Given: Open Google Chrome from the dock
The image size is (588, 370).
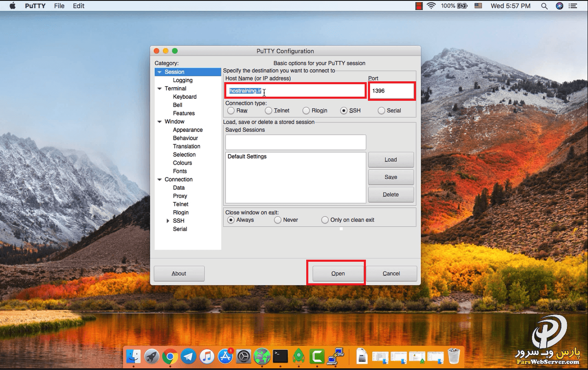Looking at the screenshot, I should (x=170, y=356).
